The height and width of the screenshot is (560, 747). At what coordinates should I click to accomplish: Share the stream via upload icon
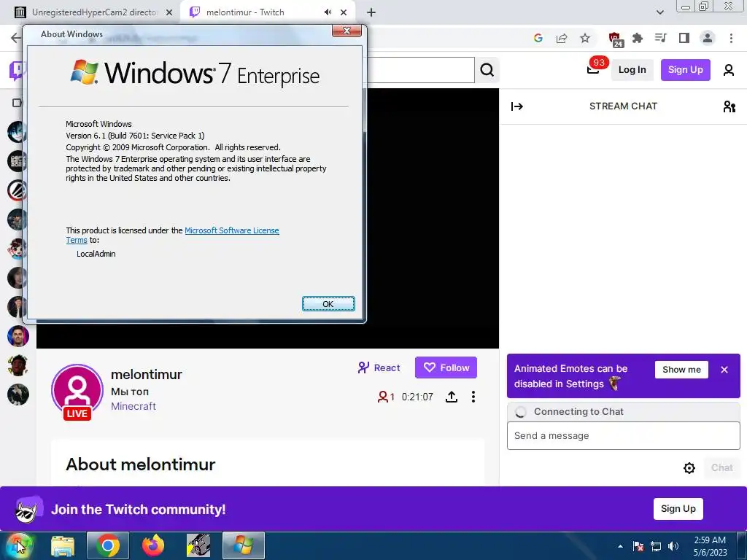[x=451, y=397]
